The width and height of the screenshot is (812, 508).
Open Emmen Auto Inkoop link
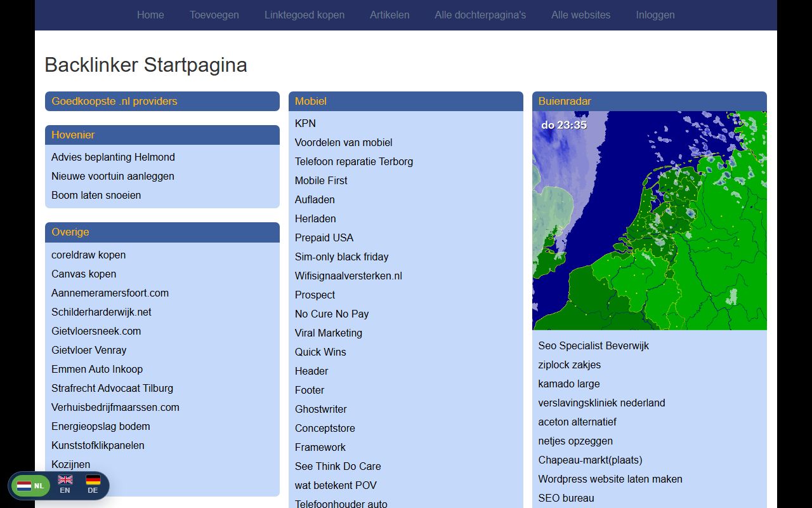coord(97,369)
